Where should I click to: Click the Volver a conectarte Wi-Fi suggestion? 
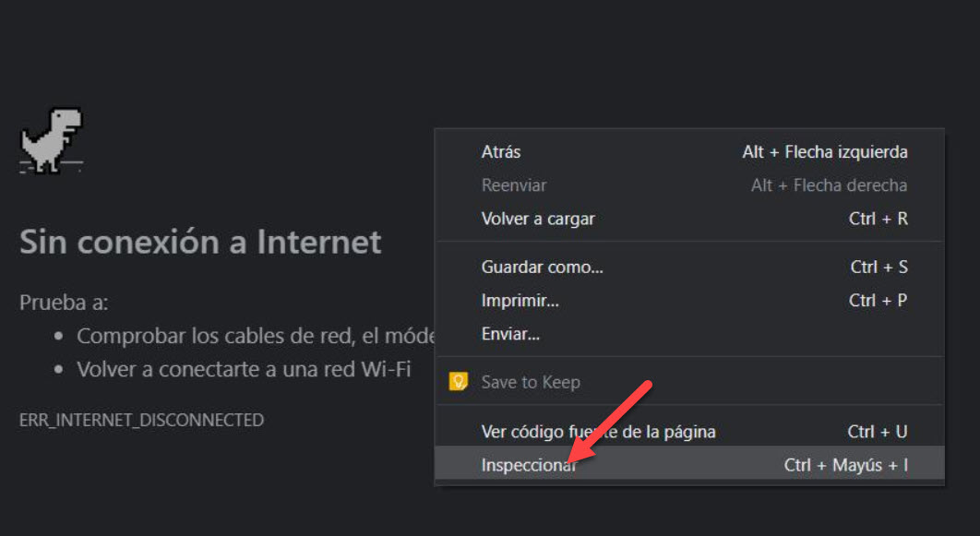244,370
